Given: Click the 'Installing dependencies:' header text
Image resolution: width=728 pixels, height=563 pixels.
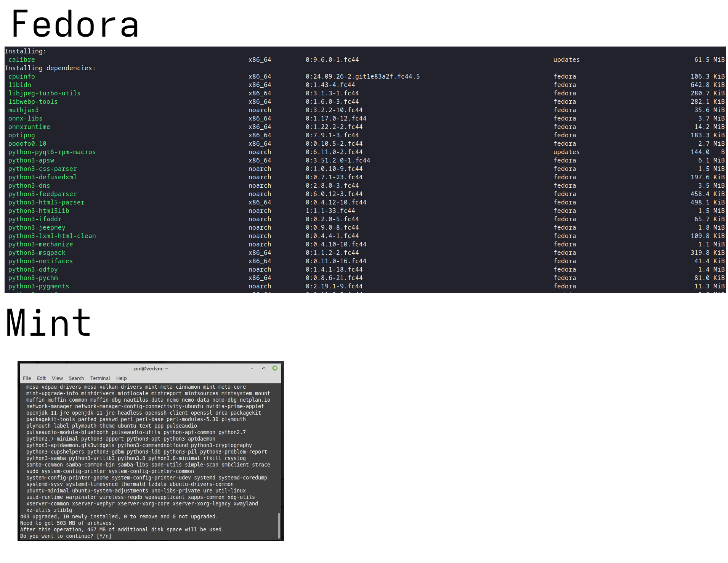Looking at the screenshot, I should point(50,68).
